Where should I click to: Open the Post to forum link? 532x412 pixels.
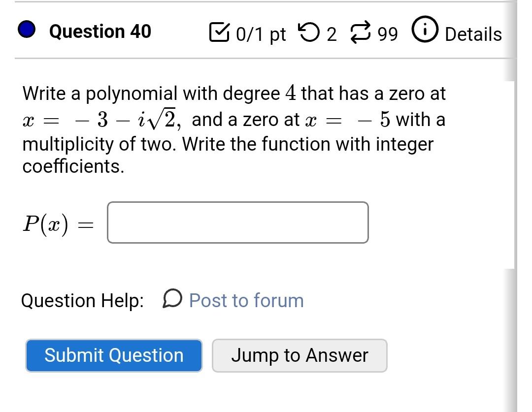247,300
